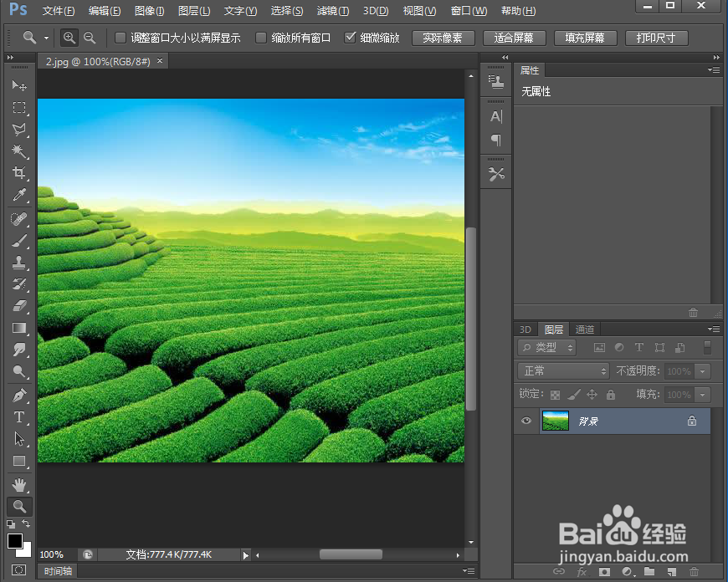Select the Eyedropper tool
Screen dimensions: 728x582
coord(19,195)
